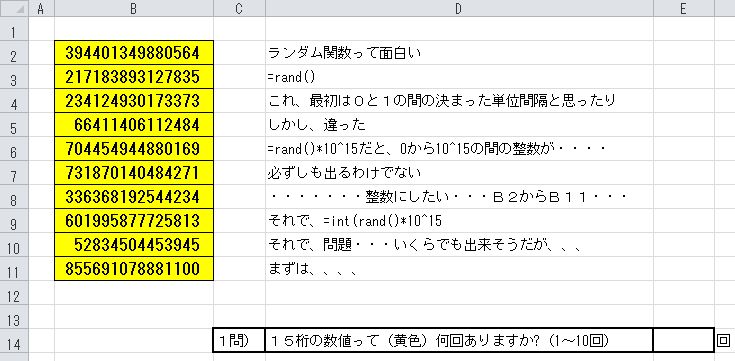Image resolution: width=735 pixels, height=361 pixels.
Task: Select column D header
Action: pos(459,8)
